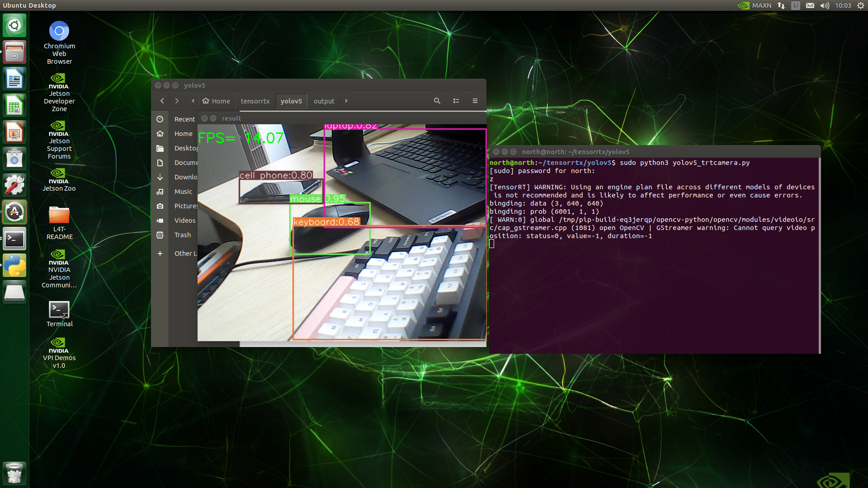Open the file manager hamburger menu
This screenshot has height=488, width=868.
coord(475,101)
